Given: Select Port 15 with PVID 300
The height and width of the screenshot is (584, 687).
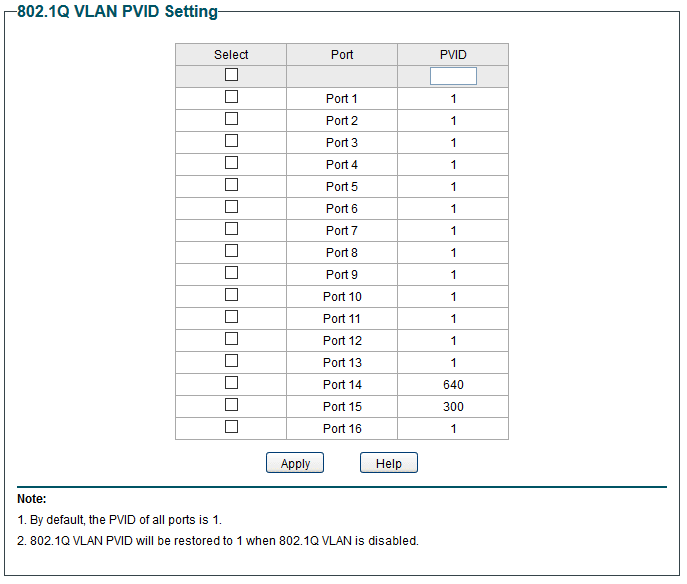Looking at the screenshot, I should pos(231,405).
